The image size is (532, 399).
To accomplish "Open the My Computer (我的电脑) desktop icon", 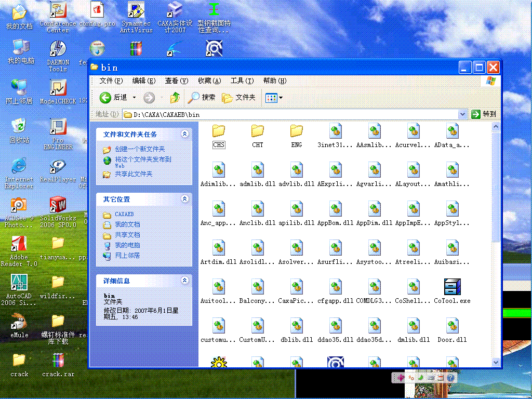I will 21,52.
